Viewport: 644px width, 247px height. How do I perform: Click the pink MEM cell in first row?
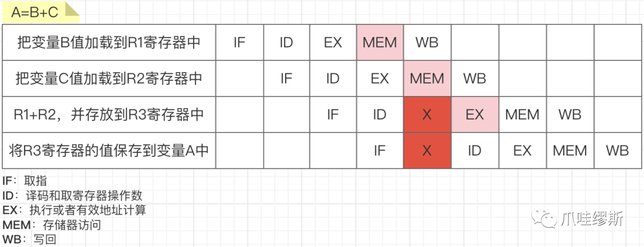(380, 43)
